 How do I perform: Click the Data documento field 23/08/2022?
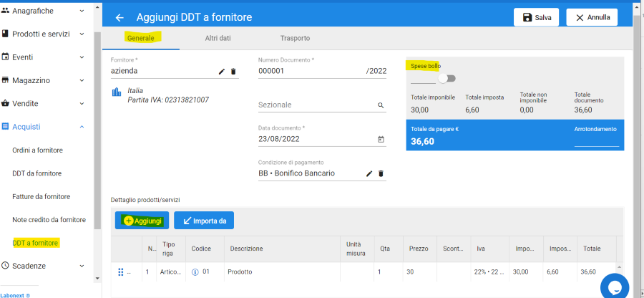pyautogui.click(x=316, y=139)
